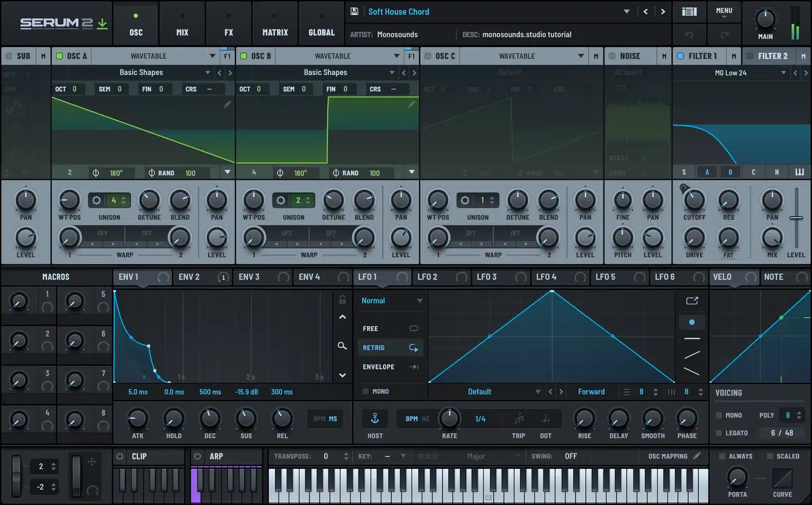Click the envelope zoom magnifier icon
This screenshot has width=812, height=505.
click(343, 346)
